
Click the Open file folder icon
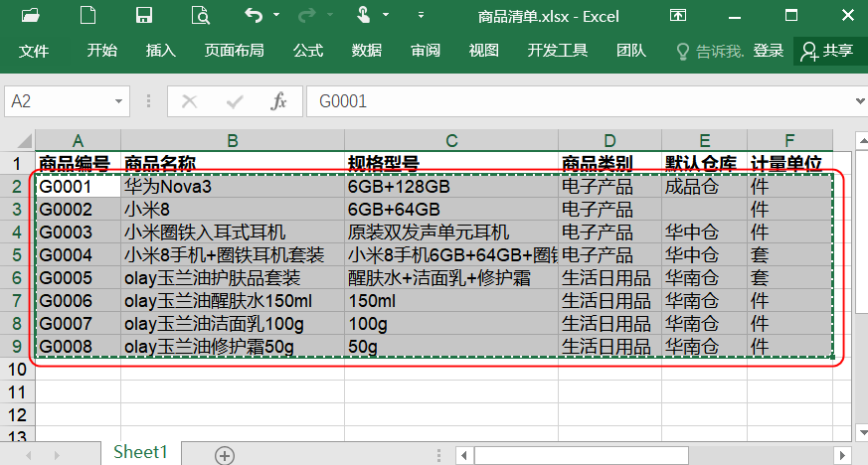pyautogui.click(x=31, y=16)
